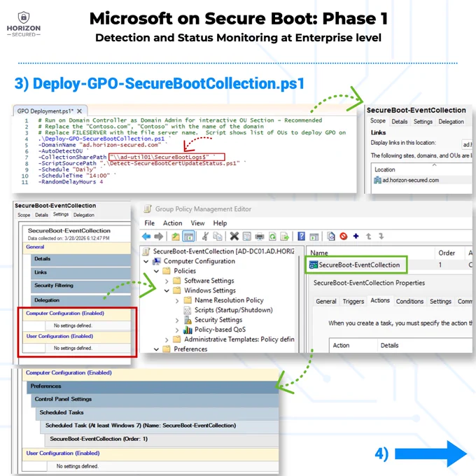Close the GPO Deployment.ps1 tab
This screenshot has width=476, height=476.
(79, 111)
